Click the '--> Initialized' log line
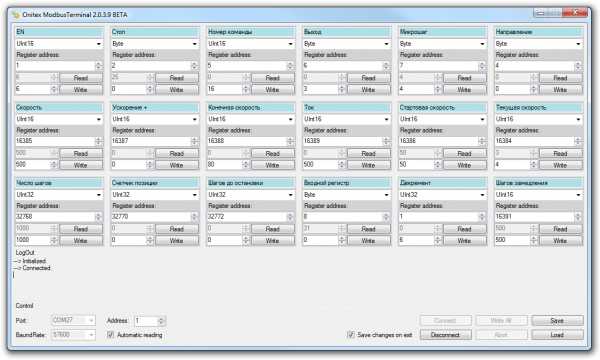Viewport: 600px width, 360px height. click(30, 261)
